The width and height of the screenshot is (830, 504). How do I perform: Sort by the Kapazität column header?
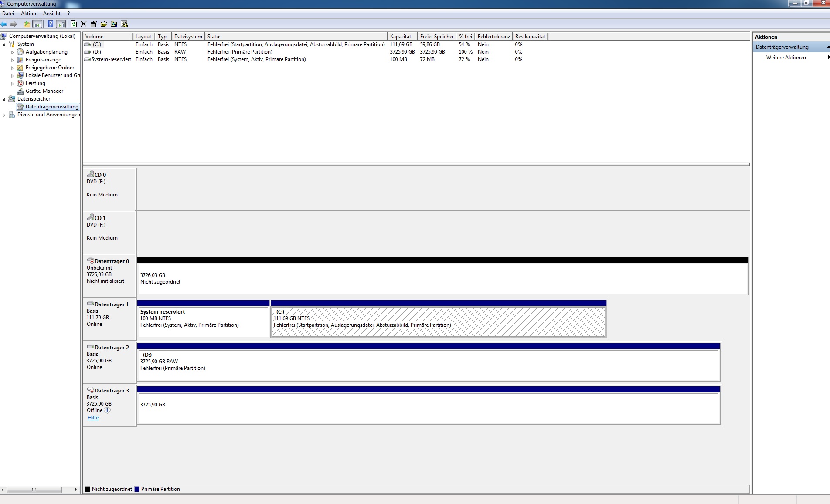[402, 37]
